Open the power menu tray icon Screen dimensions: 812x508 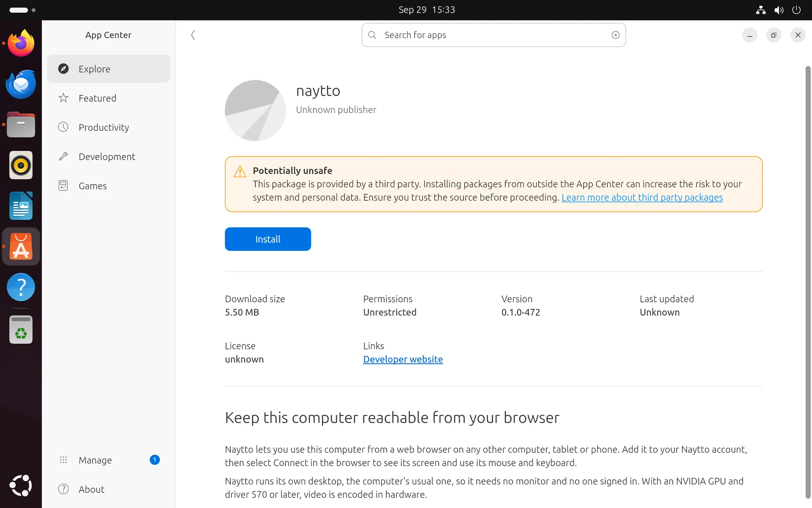coord(797,10)
